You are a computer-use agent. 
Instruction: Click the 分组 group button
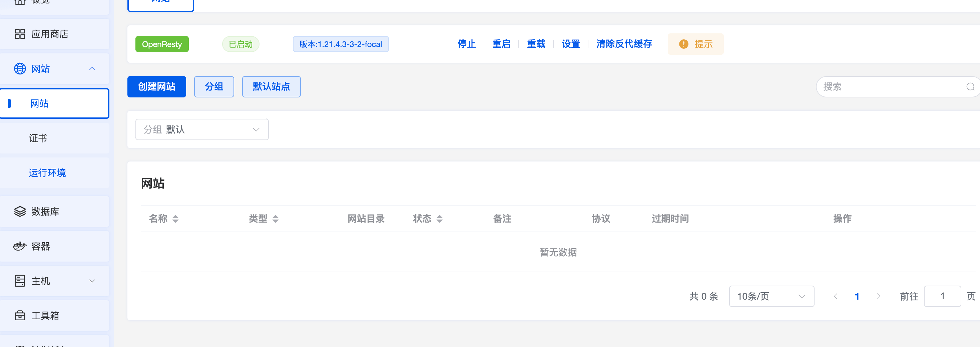(214, 87)
